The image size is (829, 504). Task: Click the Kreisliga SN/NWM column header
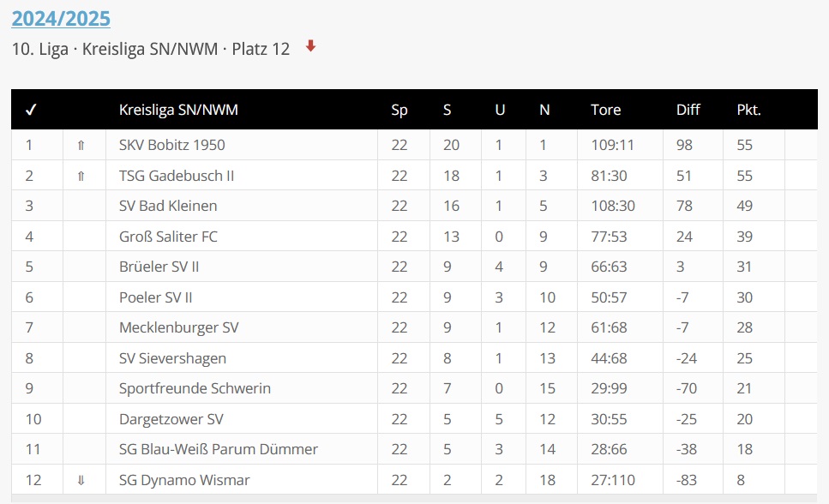tap(178, 110)
